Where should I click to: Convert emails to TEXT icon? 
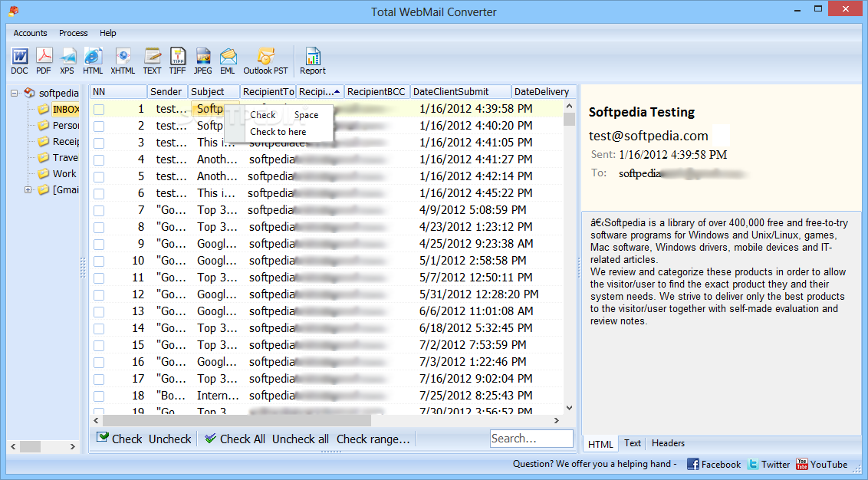click(153, 61)
